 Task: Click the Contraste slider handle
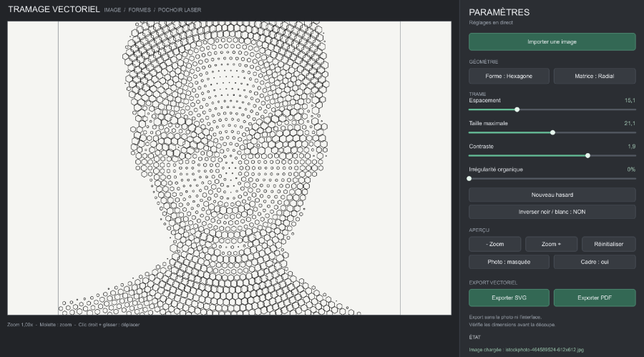[x=587, y=156]
